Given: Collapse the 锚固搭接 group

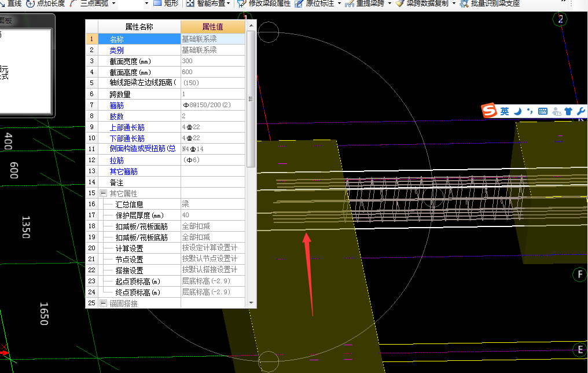Looking at the screenshot, I should click(103, 303).
